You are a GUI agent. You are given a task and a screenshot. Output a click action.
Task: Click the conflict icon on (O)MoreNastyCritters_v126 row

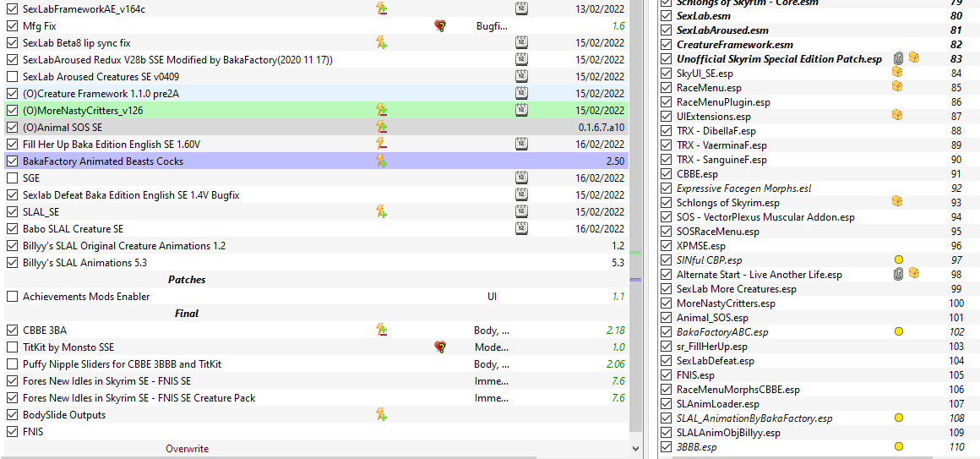coord(381,110)
